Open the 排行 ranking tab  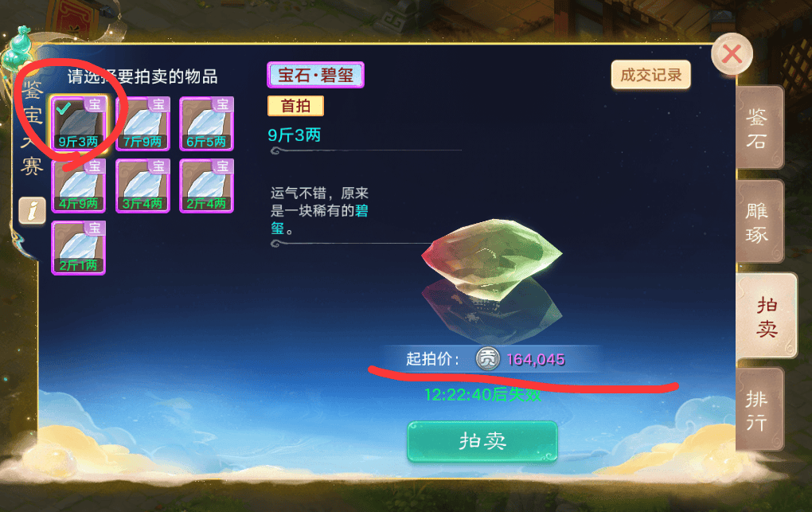(x=759, y=409)
